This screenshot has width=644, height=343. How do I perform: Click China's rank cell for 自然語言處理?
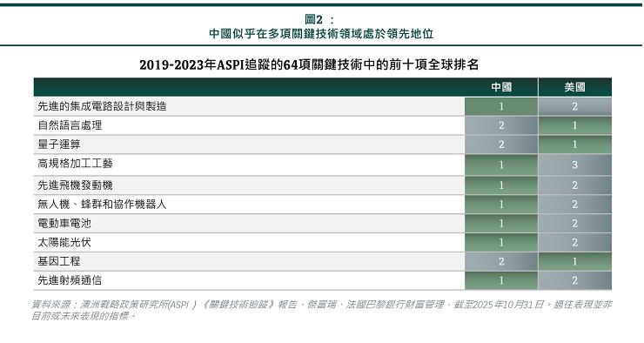501,125
